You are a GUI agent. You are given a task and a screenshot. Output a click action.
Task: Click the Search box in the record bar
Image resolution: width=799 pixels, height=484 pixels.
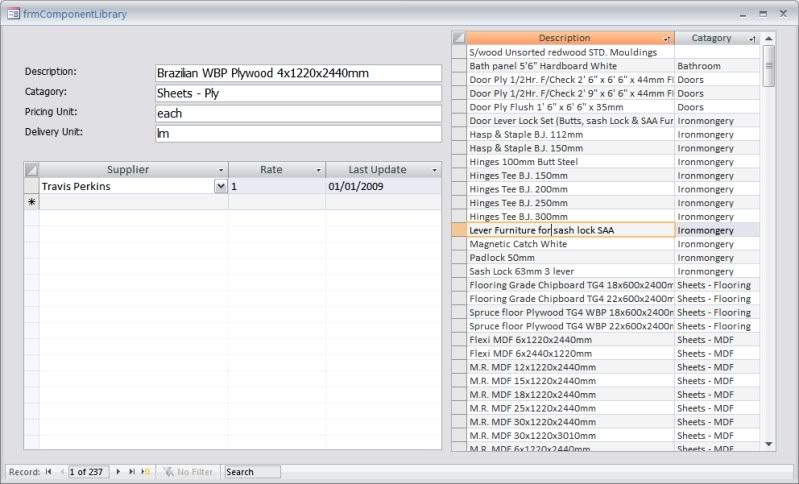[252, 472]
